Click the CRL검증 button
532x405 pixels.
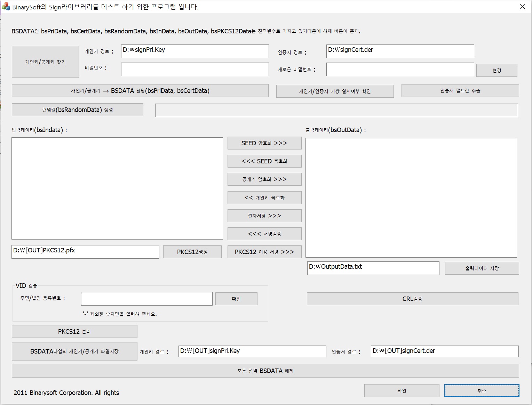tap(412, 299)
